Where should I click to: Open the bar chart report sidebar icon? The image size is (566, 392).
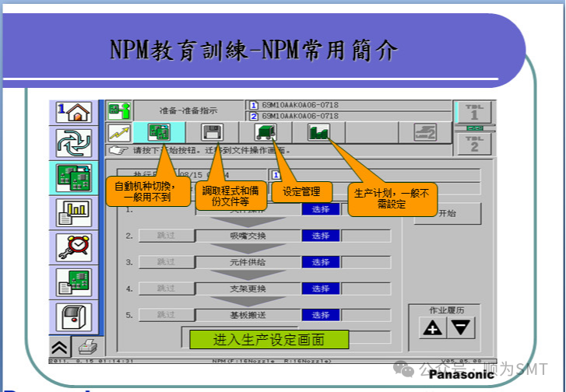75,212
